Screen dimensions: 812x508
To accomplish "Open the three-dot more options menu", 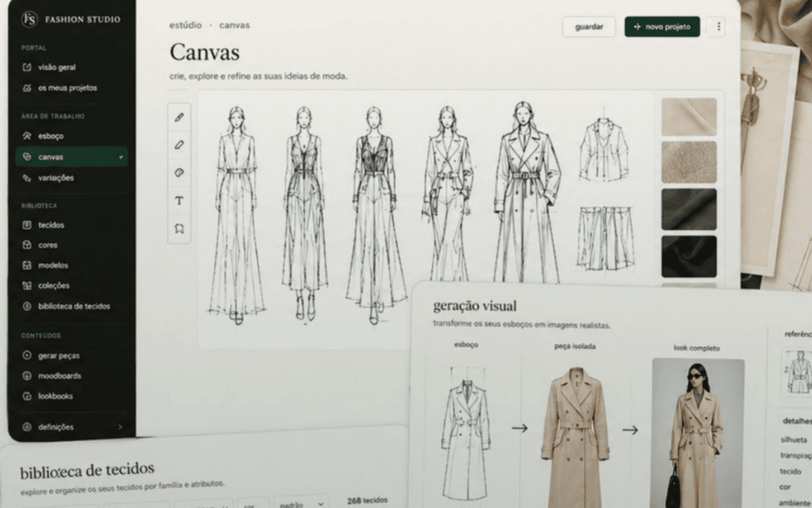I will [718, 26].
